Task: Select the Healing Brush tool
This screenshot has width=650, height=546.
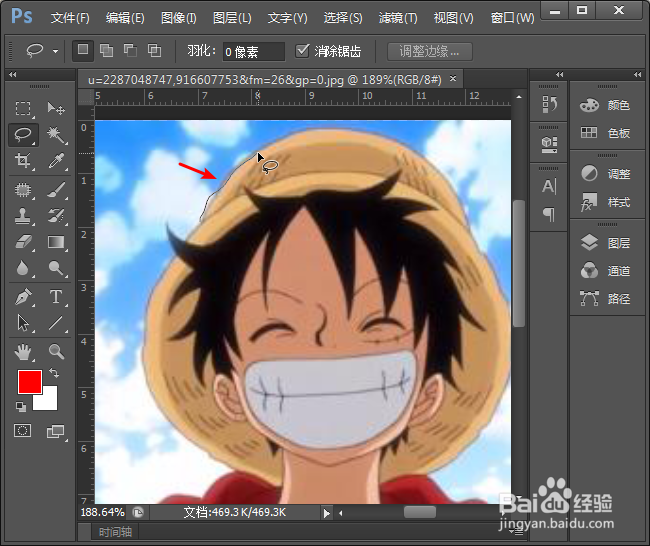Action: coord(23,190)
